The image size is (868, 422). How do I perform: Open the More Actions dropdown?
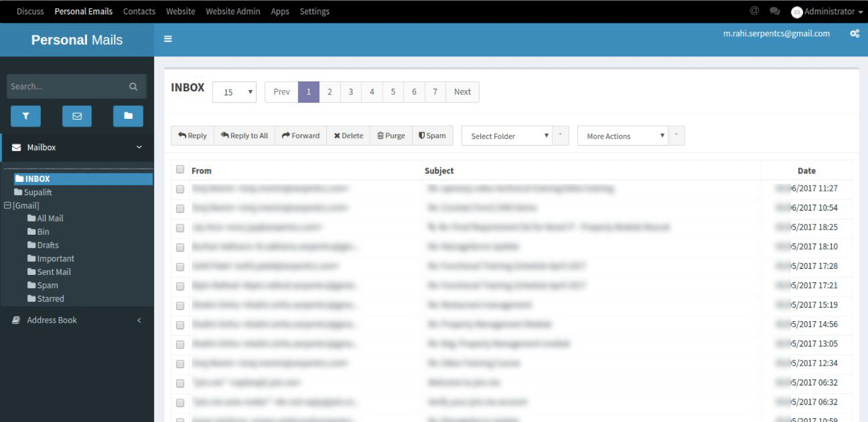pos(623,136)
